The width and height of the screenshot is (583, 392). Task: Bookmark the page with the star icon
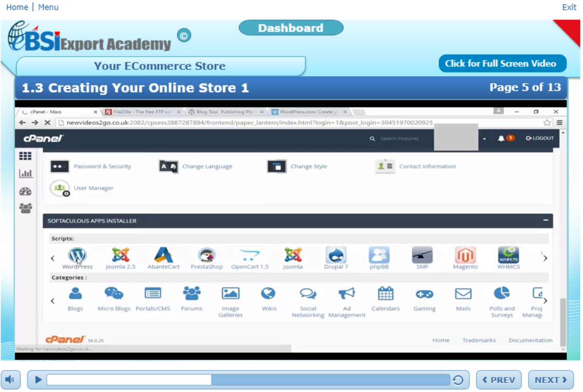tap(547, 122)
